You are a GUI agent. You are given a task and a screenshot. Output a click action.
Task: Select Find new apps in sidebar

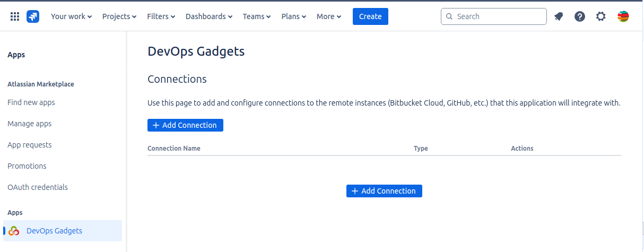(31, 102)
